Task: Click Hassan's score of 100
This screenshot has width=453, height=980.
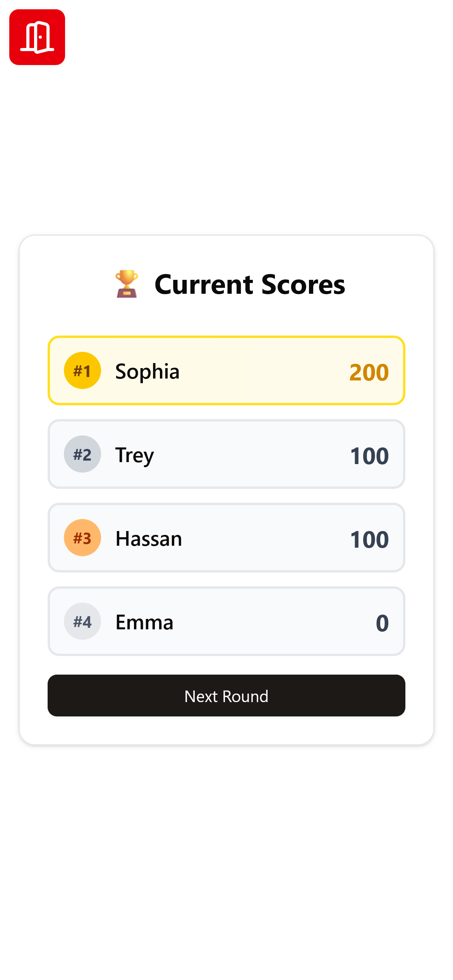Action: tap(369, 540)
